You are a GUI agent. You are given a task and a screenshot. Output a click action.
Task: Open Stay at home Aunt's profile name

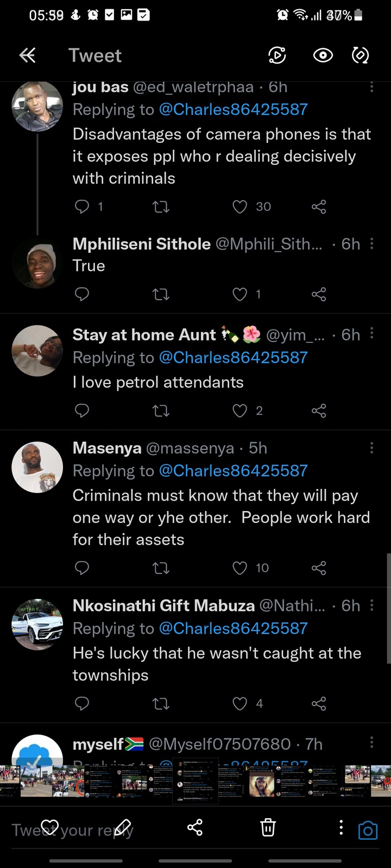point(144,335)
